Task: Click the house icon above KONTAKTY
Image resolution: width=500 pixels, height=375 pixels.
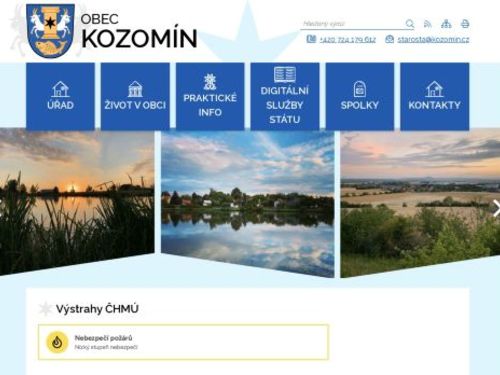Action: point(434,89)
